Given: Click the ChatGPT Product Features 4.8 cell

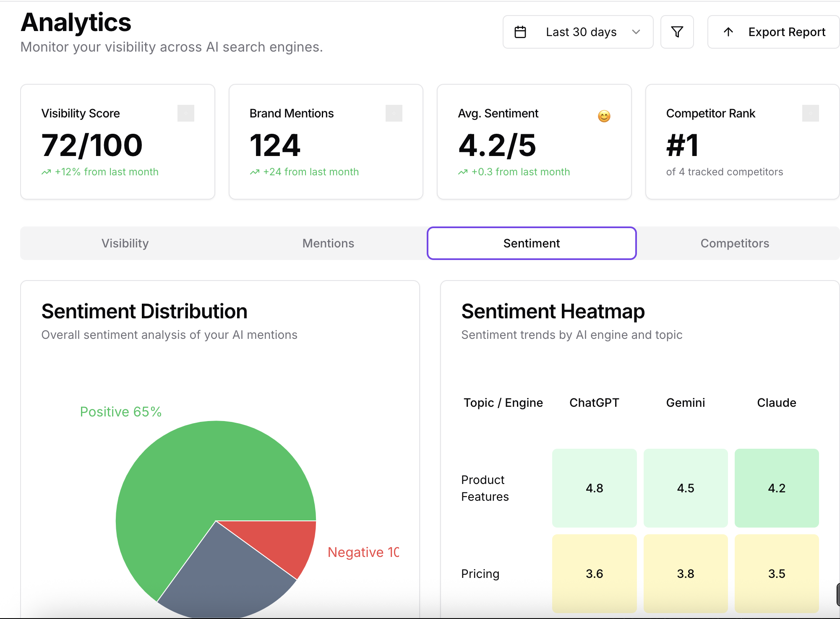Looking at the screenshot, I should pos(594,488).
